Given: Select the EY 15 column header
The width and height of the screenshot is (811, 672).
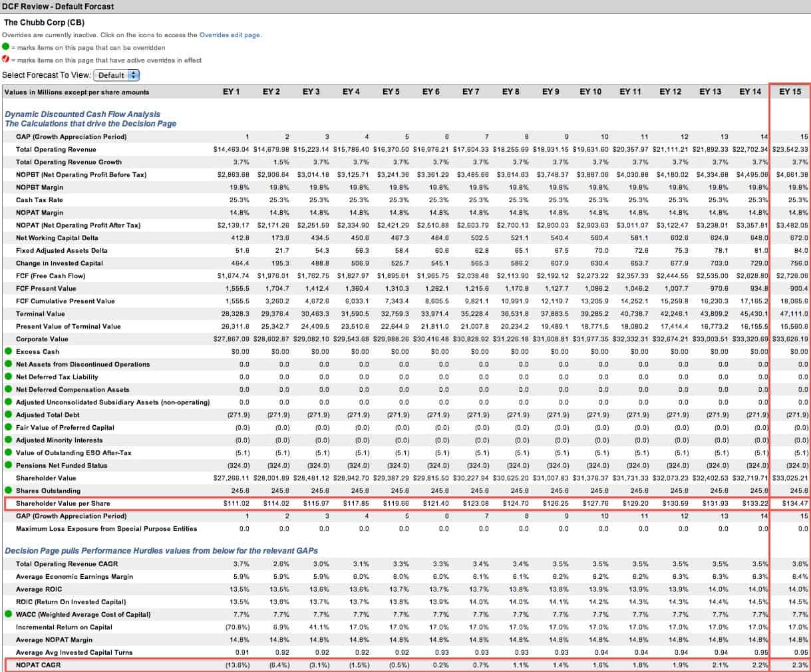Looking at the screenshot, I should [790, 92].
